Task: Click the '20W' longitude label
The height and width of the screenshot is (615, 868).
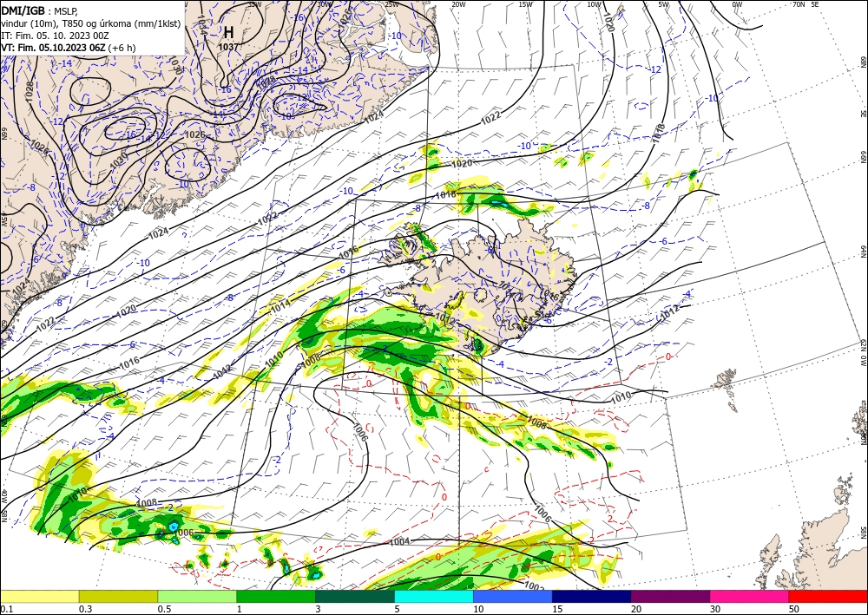Action: coord(457,4)
